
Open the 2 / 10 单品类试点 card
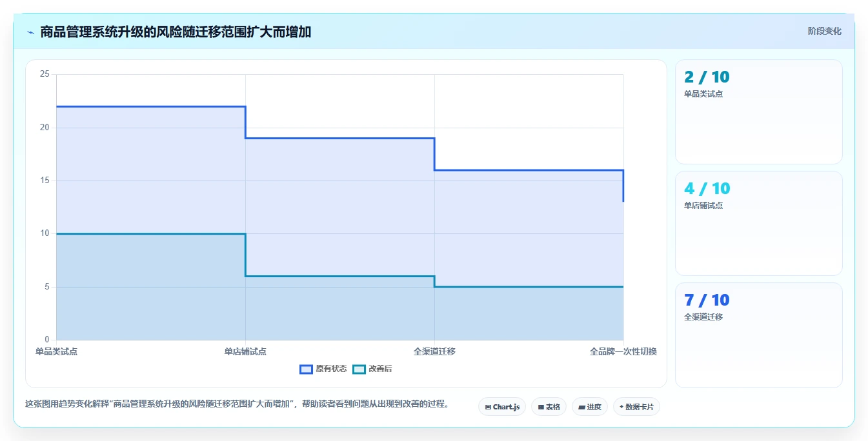pyautogui.click(x=759, y=112)
